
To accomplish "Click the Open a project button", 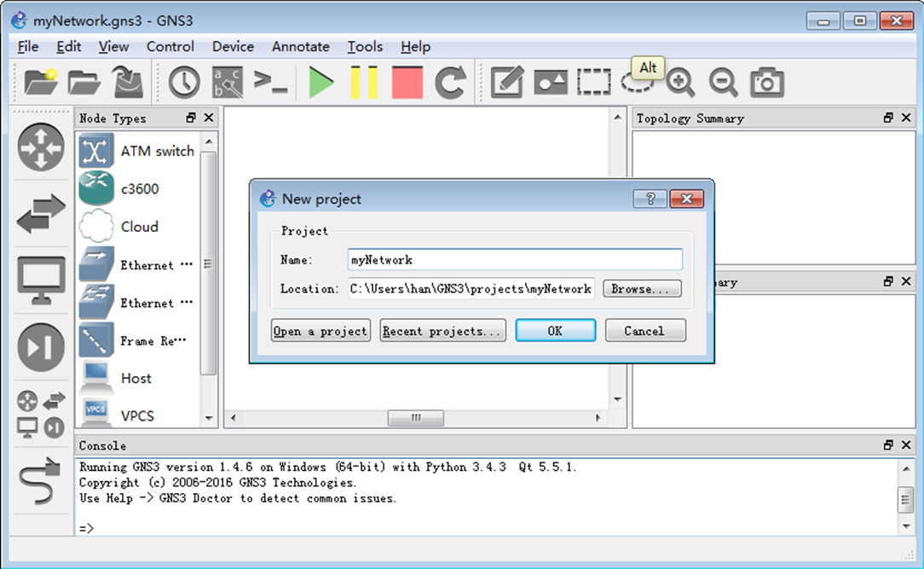I will tap(321, 331).
